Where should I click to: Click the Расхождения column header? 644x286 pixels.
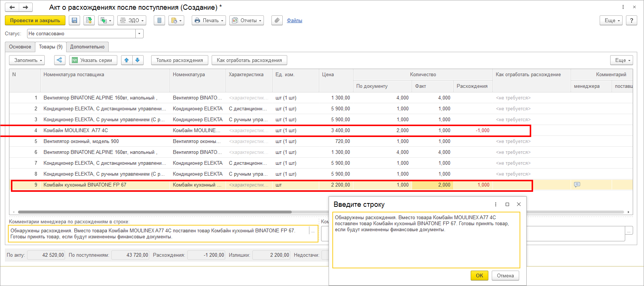point(472,86)
